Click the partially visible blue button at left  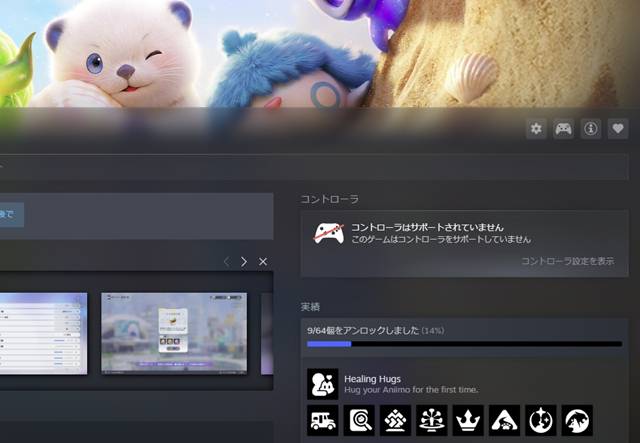point(11,214)
